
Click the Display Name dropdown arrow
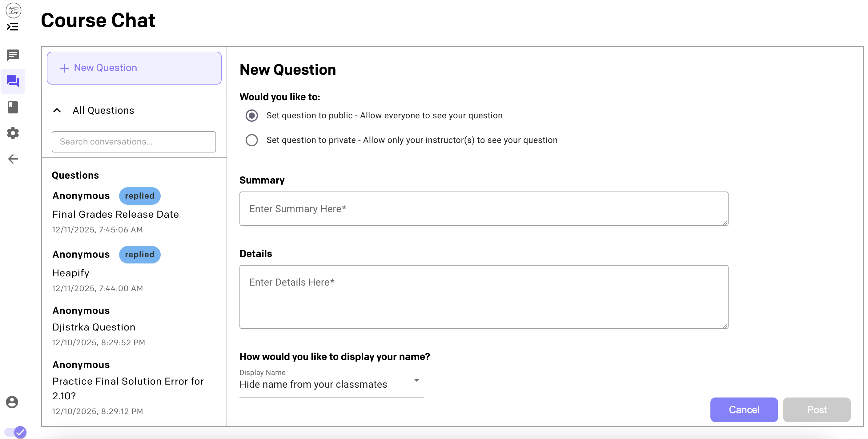click(x=416, y=380)
